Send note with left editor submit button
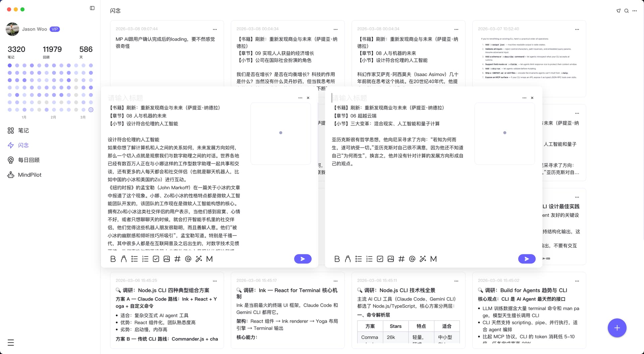The width and height of the screenshot is (644, 354). (303, 259)
